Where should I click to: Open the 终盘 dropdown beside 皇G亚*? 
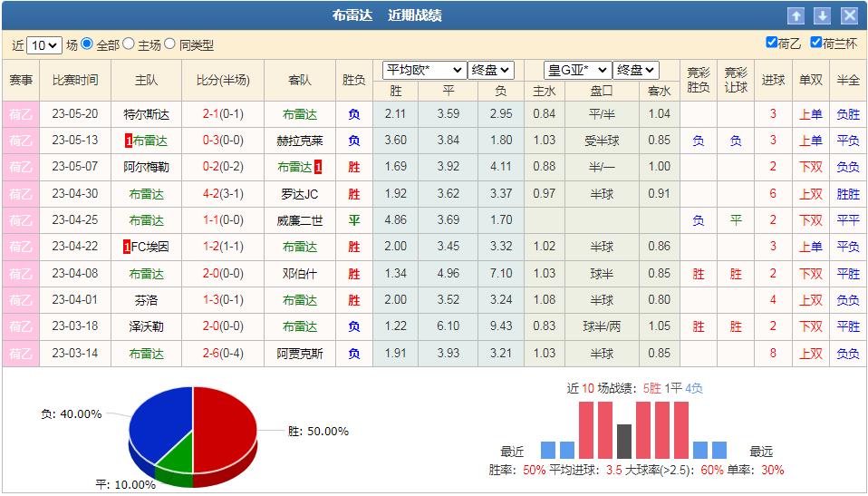[636, 71]
